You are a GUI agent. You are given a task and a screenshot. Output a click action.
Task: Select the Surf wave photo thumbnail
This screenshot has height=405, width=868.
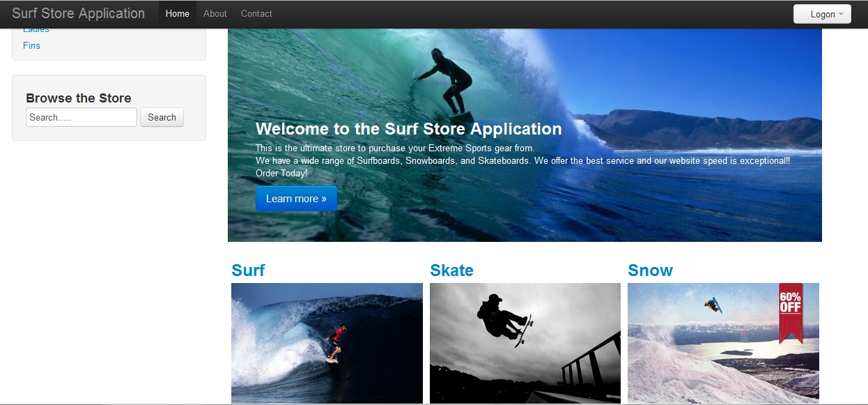pyautogui.click(x=327, y=342)
